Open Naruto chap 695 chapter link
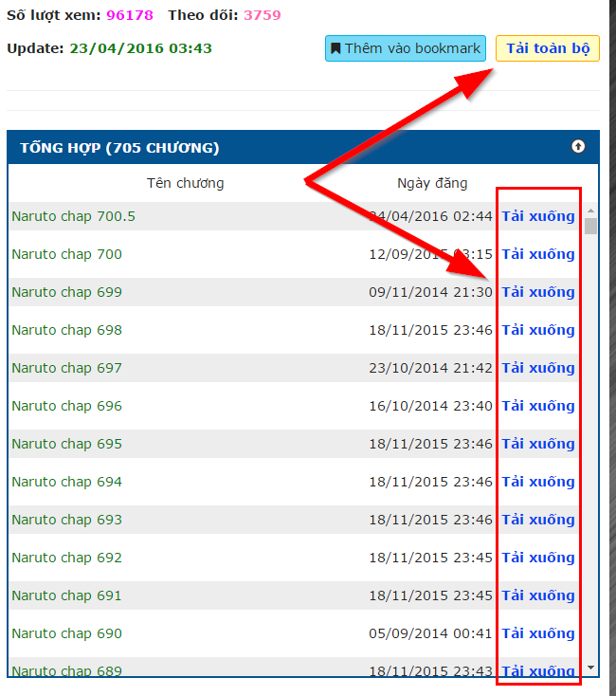This screenshot has height=696, width=616. coord(66,445)
